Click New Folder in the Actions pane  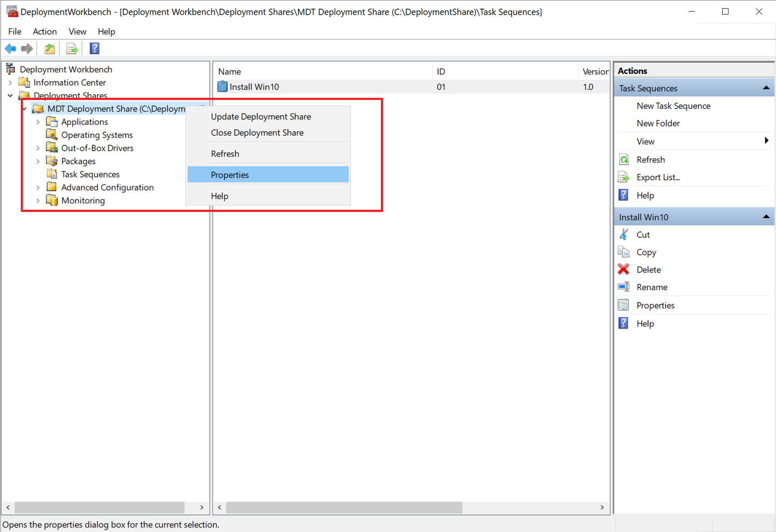coord(658,123)
